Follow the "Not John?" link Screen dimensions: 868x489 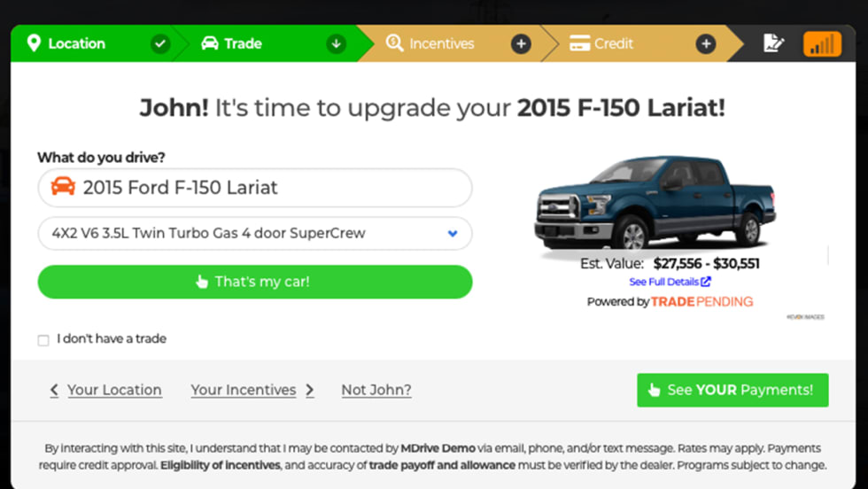coord(376,390)
